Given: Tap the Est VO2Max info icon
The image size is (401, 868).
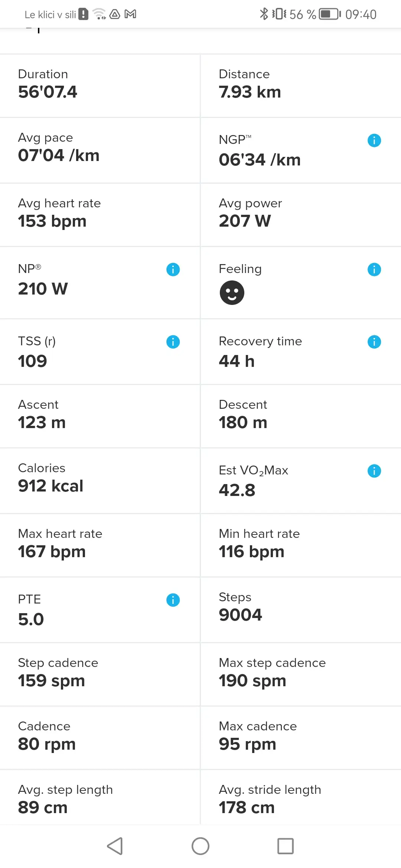Looking at the screenshot, I should click(374, 471).
